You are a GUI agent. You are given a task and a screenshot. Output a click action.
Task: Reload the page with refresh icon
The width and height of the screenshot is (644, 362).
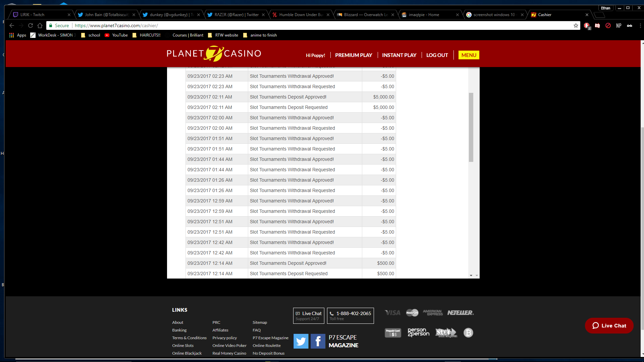(x=31, y=25)
